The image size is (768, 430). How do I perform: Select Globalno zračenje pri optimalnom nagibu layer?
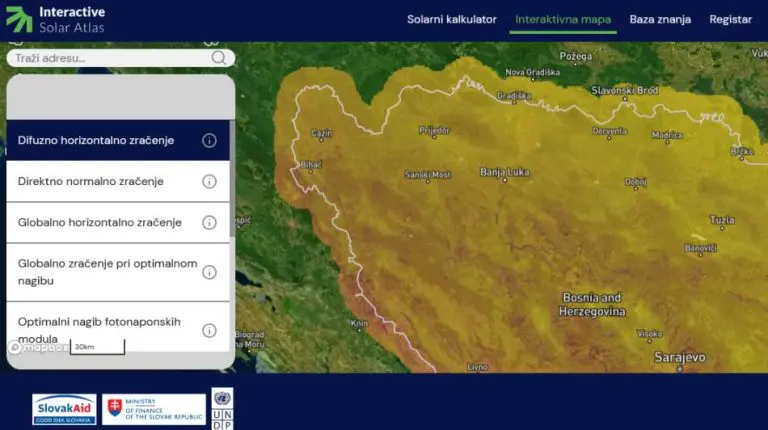pos(118,272)
